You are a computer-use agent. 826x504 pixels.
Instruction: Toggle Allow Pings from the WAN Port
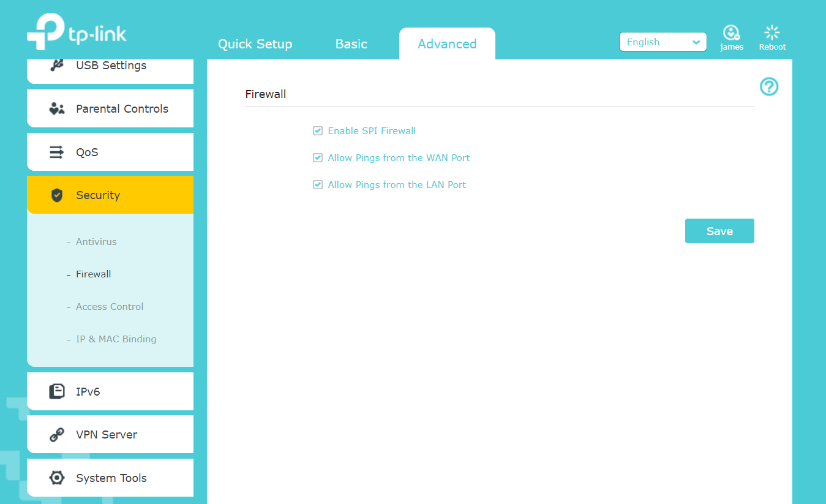[x=318, y=158]
